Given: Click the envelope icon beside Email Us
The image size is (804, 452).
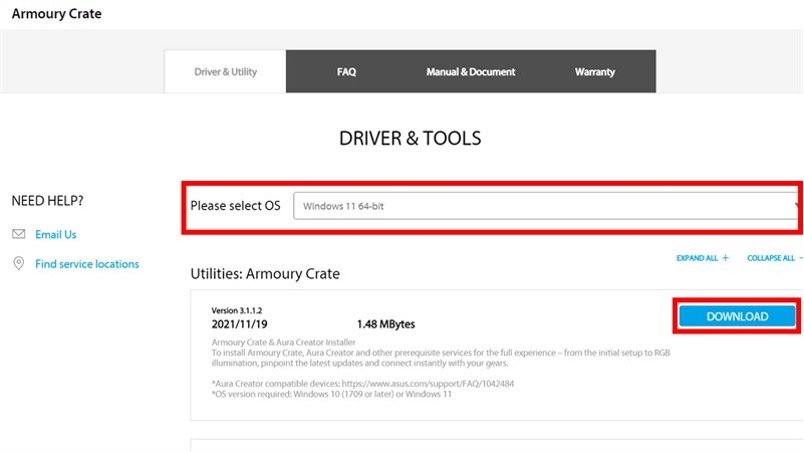Looking at the screenshot, I should (18, 234).
